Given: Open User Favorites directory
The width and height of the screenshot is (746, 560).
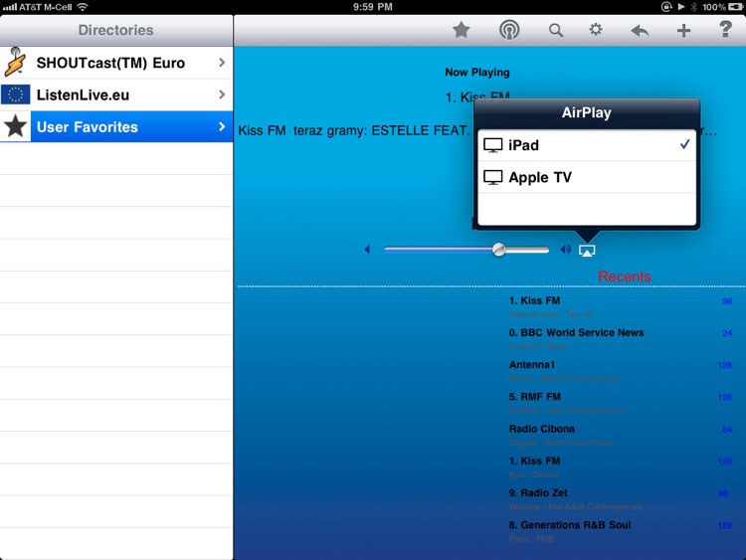Looking at the screenshot, I should [116, 126].
